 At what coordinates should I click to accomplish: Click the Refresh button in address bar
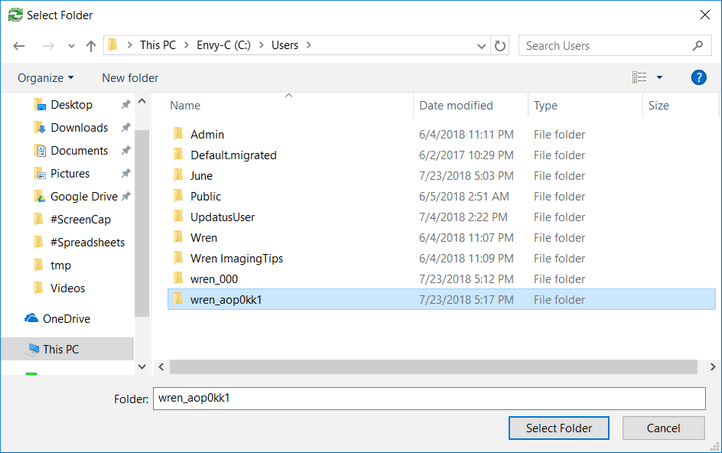tap(500, 46)
